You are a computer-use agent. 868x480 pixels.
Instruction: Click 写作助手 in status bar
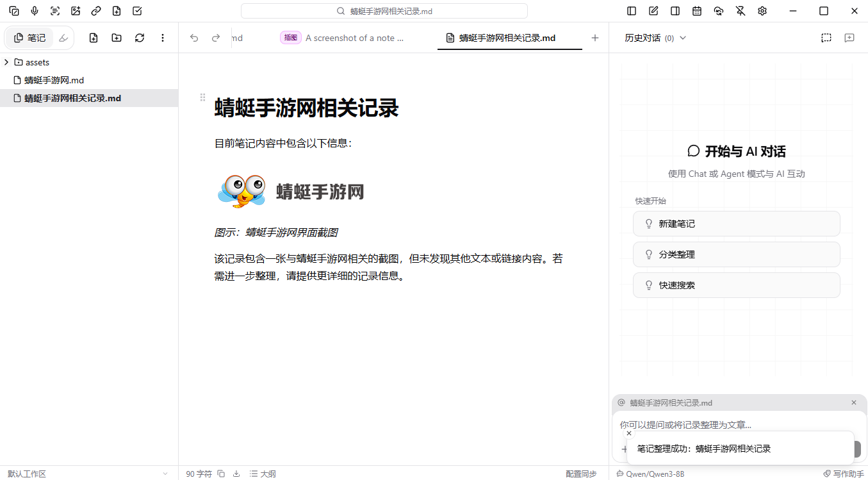844,474
